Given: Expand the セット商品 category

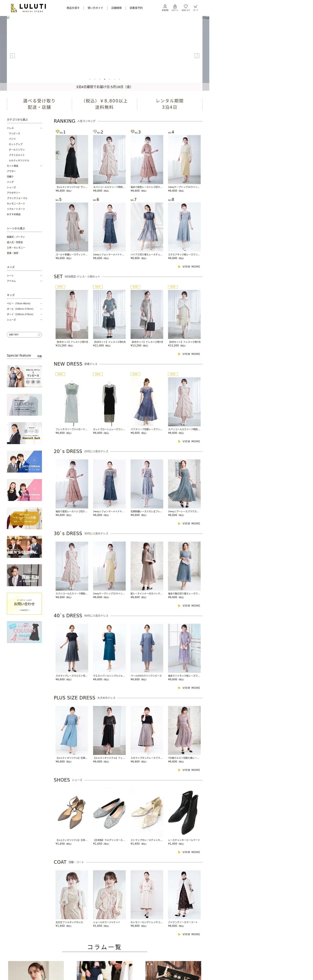Looking at the screenshot, I should coord(41,166).
